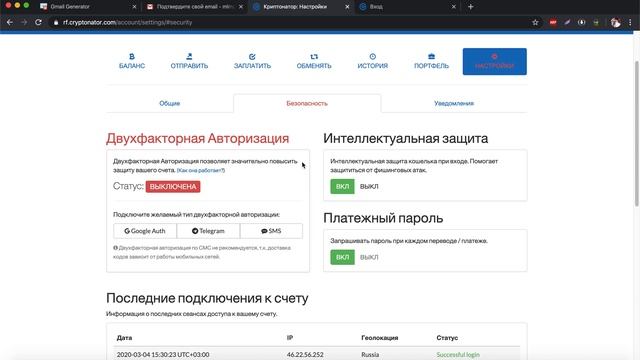Open the browser profile avatar
This screenshot has height=360, width=640.
(x=615, y=22)
